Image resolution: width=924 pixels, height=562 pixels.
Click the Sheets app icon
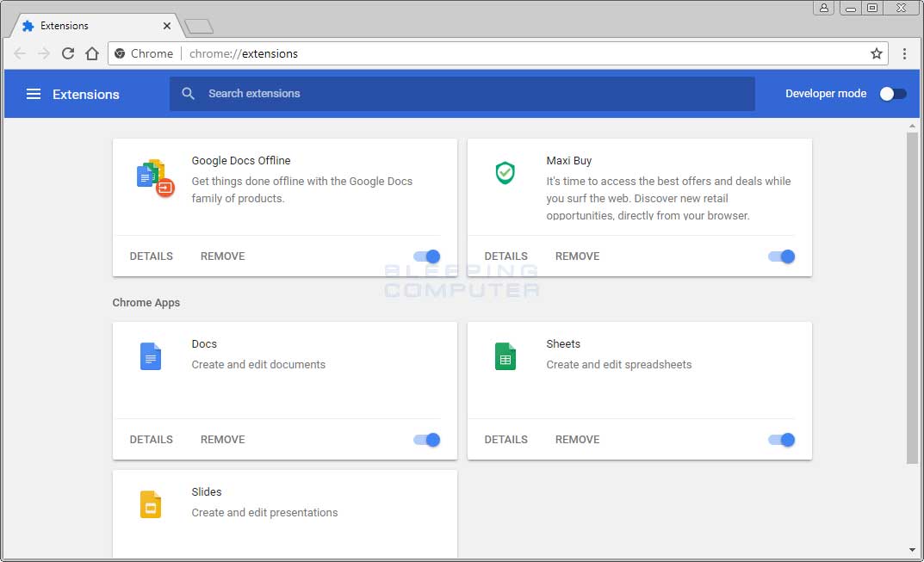pos(505,356)
